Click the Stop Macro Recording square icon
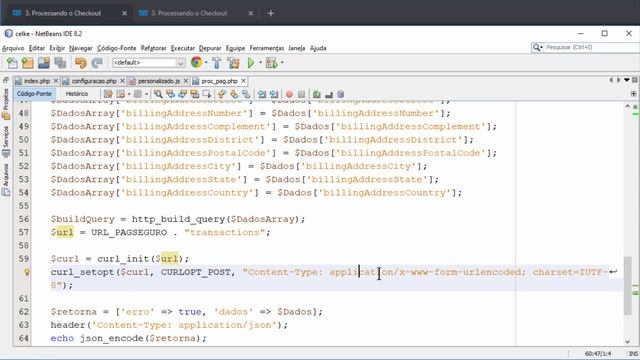Image resolution: width=640 pixels, height=360 pixels. [x=301, y=94]
